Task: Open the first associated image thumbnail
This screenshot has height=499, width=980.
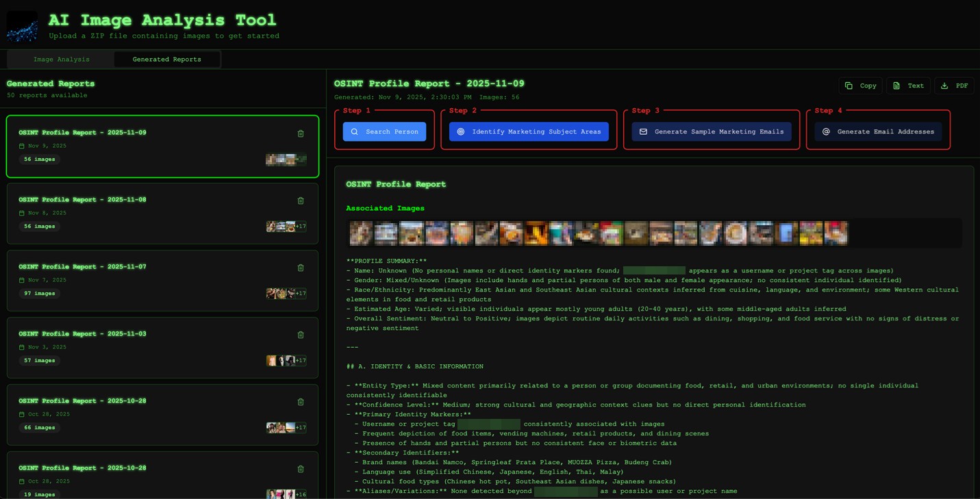Action: pyautogui.click(x=361, y=233)
